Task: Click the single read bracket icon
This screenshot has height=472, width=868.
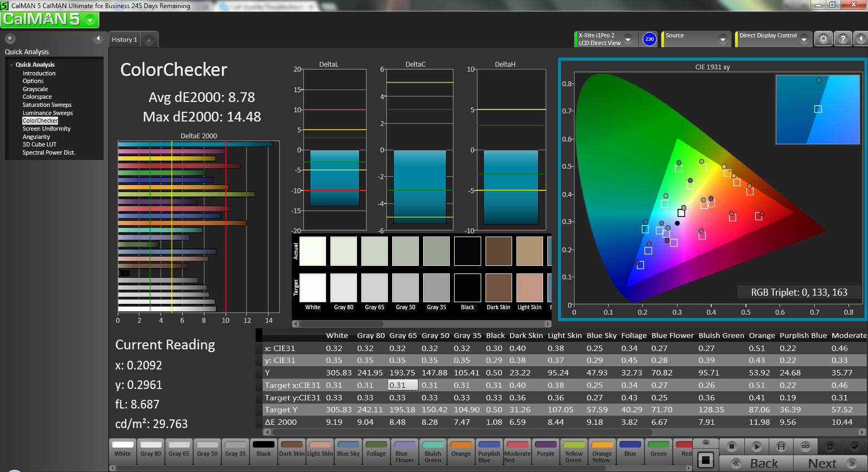Action: 781,447
